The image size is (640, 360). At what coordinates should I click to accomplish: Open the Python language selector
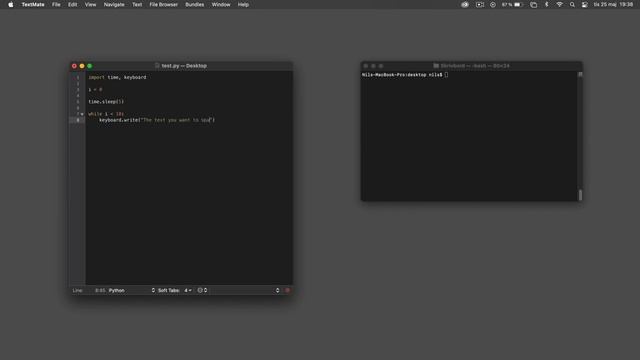pyautogui.click(x=131, y=291)
